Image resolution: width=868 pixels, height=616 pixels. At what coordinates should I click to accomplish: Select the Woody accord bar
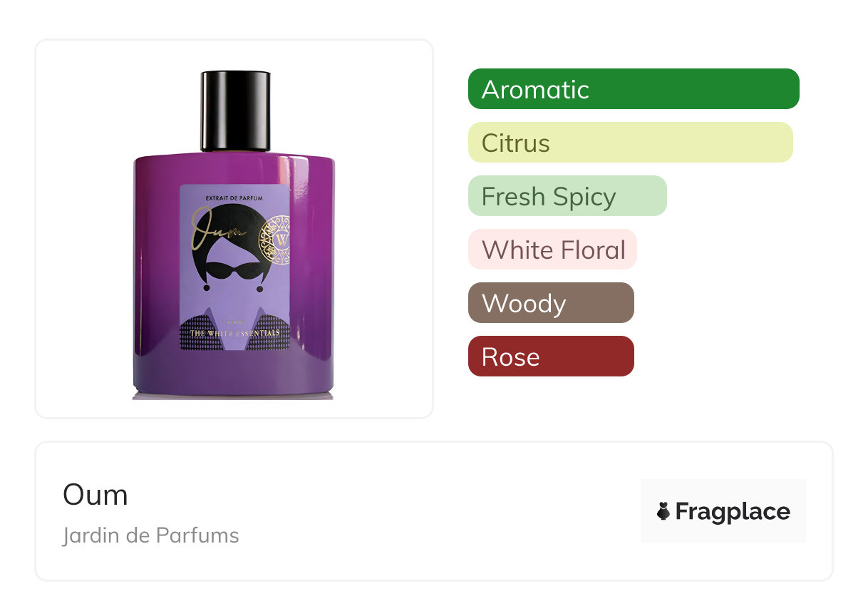[x=551, y=303]
